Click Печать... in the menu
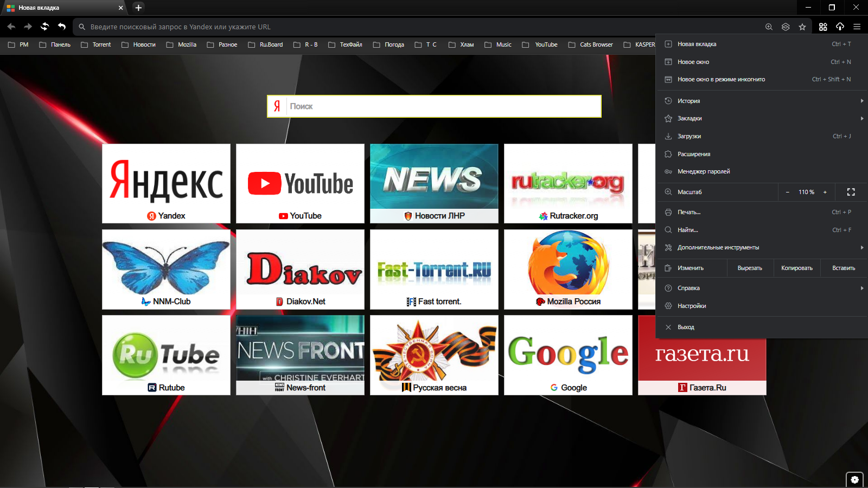Screen dimensions: 868x488 tap(762, 212)
